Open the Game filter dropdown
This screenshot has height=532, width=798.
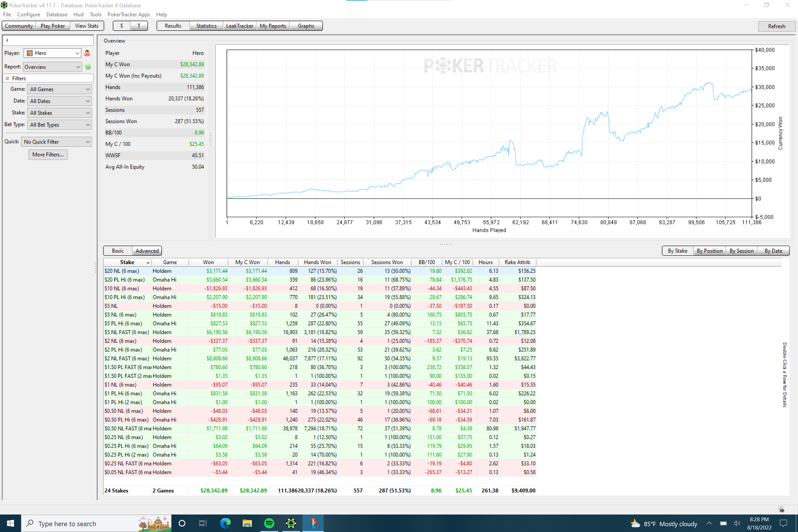pyautogui.click(x=60, y=89)
